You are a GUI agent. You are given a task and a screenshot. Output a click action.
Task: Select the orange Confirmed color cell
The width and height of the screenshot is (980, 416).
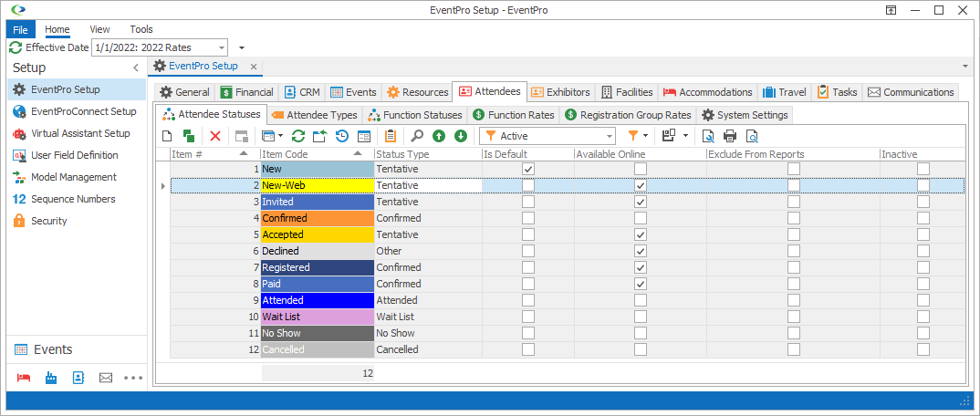coord(317,218)
